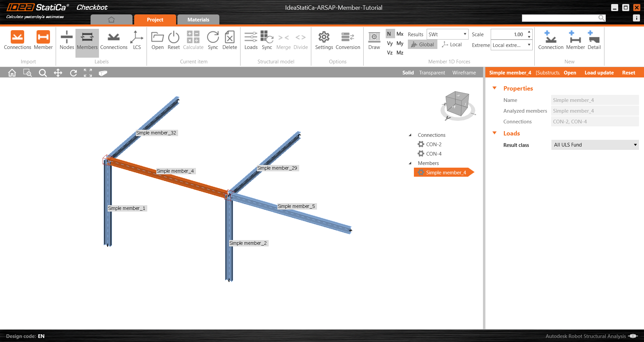Click the Load update button
This screenshot has width=644, height=342.
click(599, 72)
